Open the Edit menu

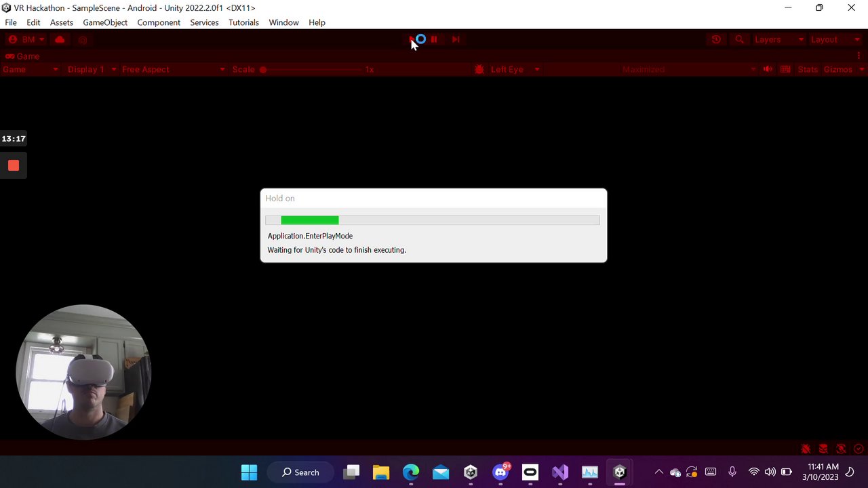pyautogui.click(x=33, y=22)
